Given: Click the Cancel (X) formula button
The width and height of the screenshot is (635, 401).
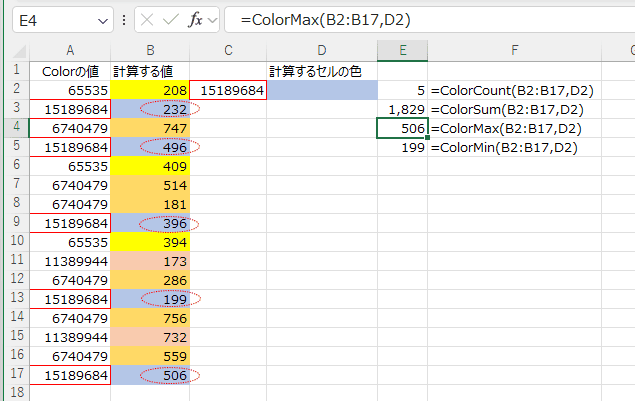Looking at the screenshot, I should (146, 20).
